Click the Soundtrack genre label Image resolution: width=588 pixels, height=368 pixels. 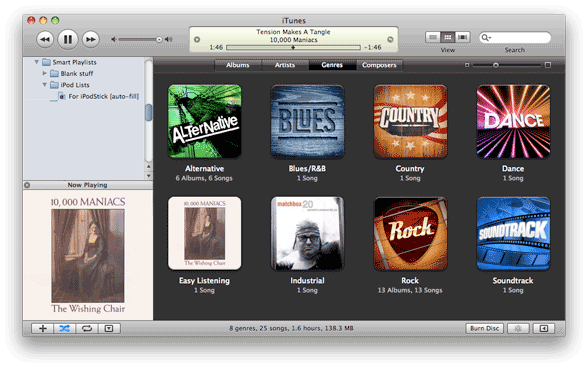(x=513, y=281)
